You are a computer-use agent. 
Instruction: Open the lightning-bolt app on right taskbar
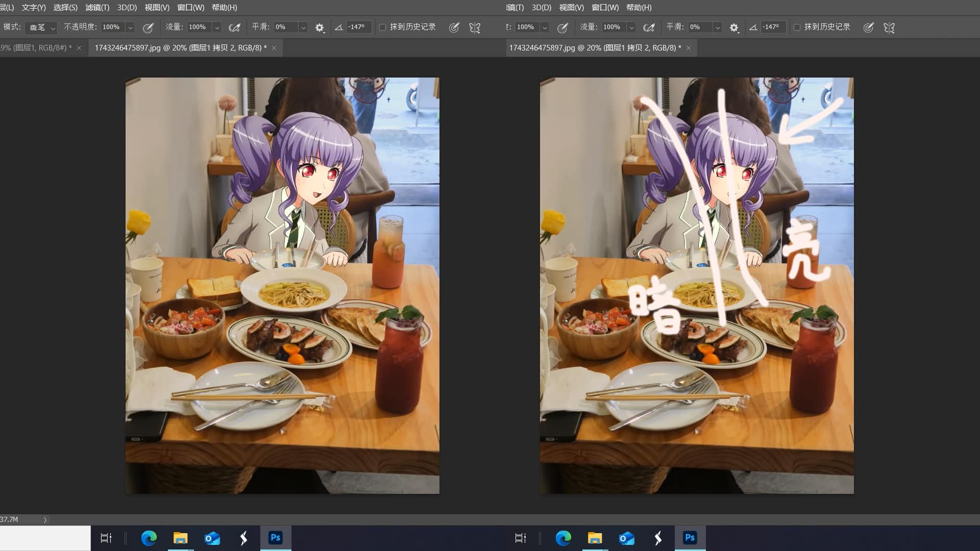658,538
